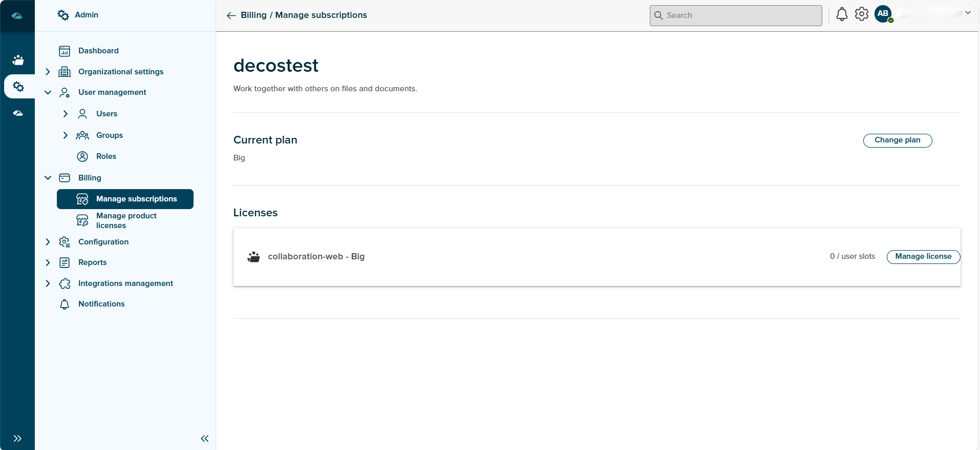Click the cloud logo at top of rail
This screenshot has width=980, height=450.
click(x=17, y=15)
